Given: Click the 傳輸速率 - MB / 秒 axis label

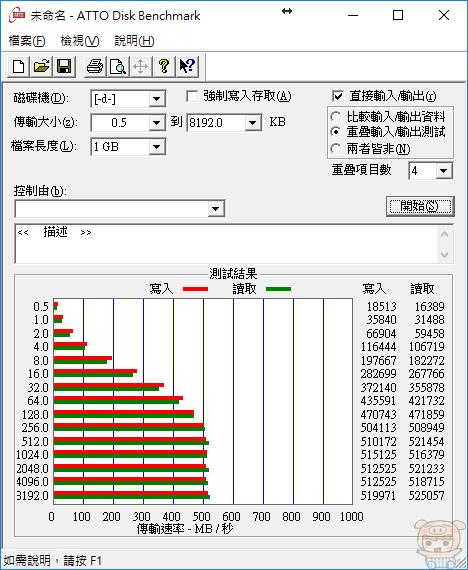Looking at the screenshot, I should [x=185, y=529].
